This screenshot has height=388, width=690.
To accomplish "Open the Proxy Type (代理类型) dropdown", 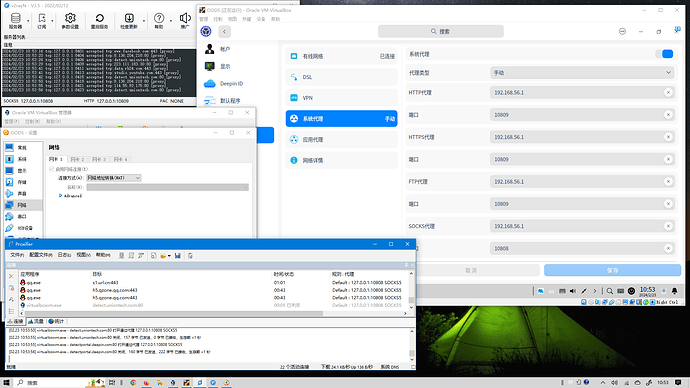I will [x=582, y=73].
